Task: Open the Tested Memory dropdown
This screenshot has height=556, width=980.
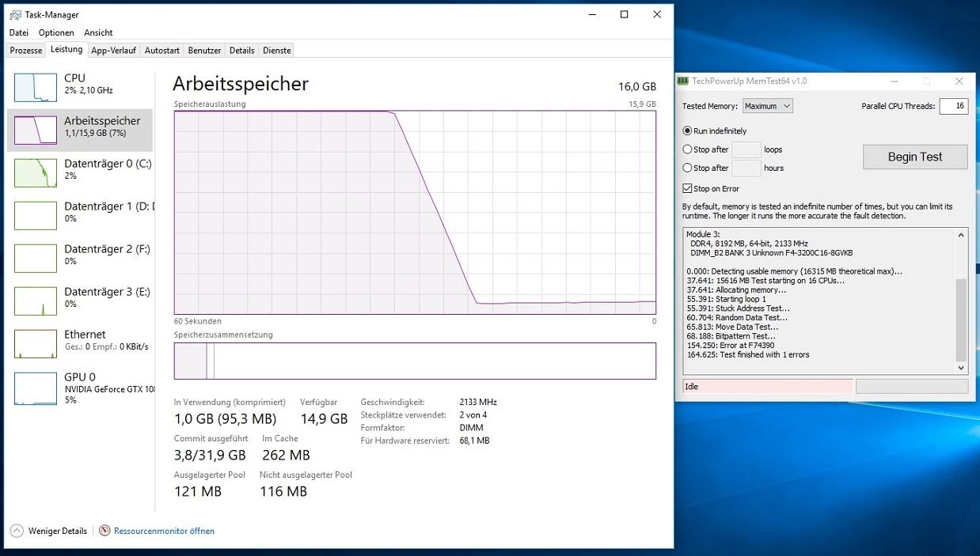Action: [x=767, y=106]
